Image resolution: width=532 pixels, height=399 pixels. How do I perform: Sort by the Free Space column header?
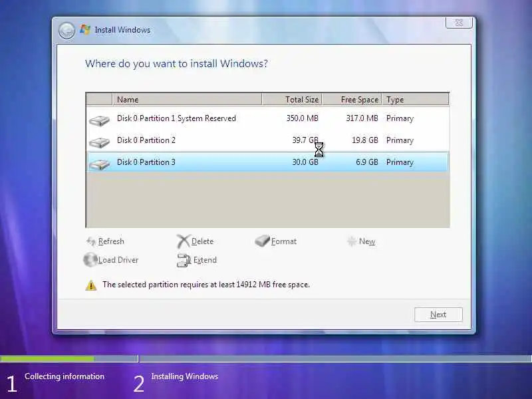352,99
